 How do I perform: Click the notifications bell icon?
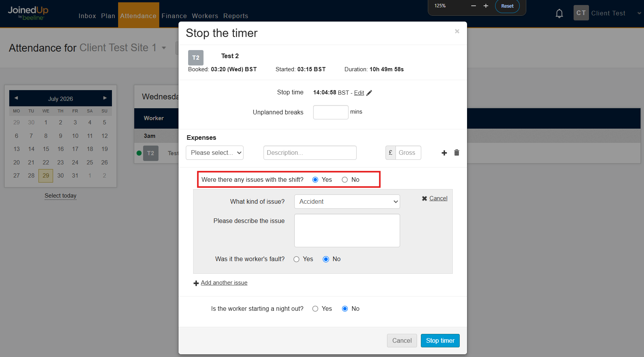tap(559, 13)
